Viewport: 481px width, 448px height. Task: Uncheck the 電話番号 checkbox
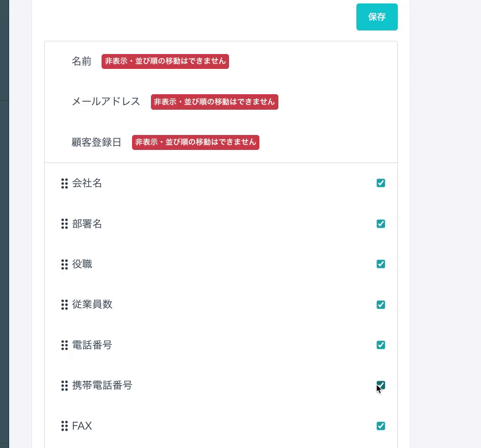[x=381, y=345]
